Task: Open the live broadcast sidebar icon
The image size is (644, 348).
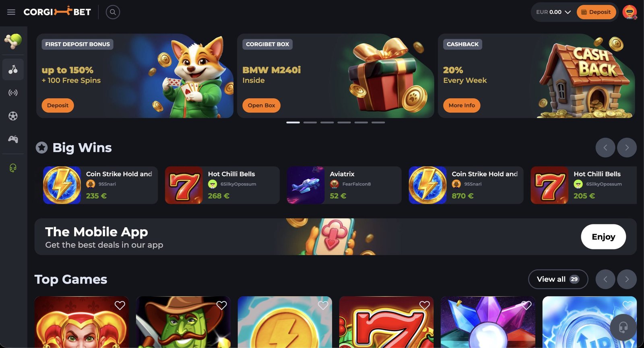Action: click(x=13, y=93)
